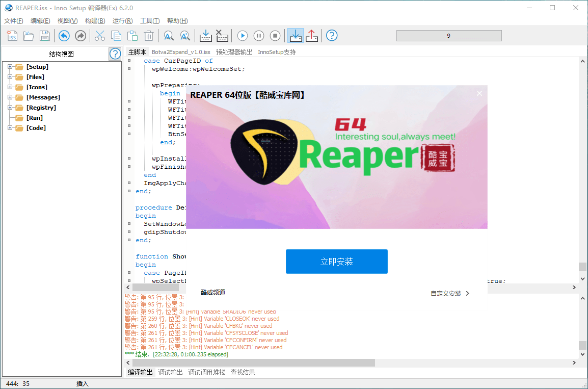
Task: Expand the [Code] section node
Action: 10,128
